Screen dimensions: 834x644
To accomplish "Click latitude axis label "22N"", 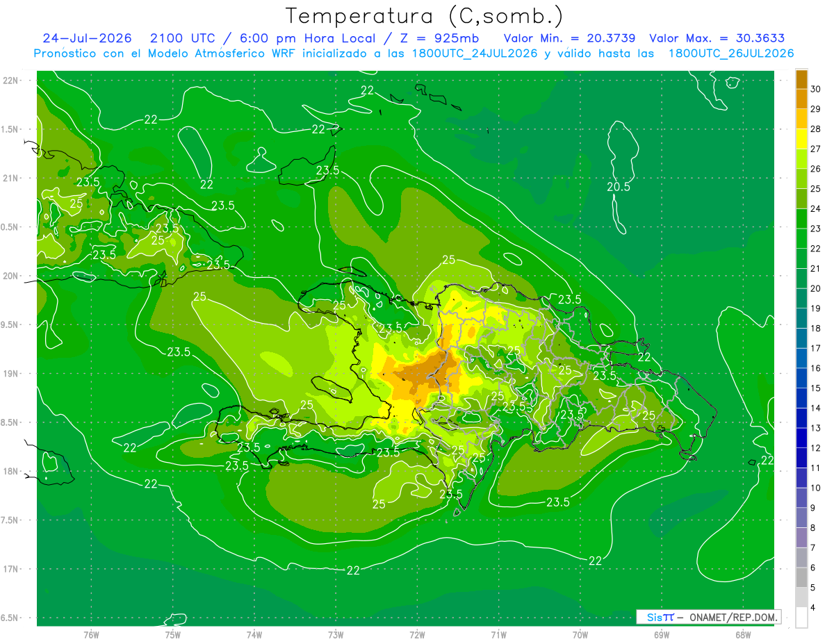I will (11, 81).
